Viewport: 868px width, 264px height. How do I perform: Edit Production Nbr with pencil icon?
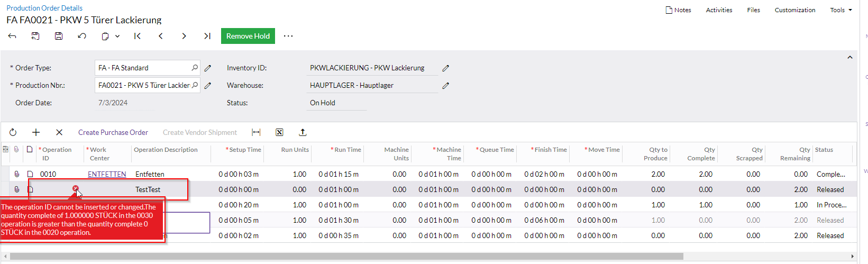tap(208, 86)
